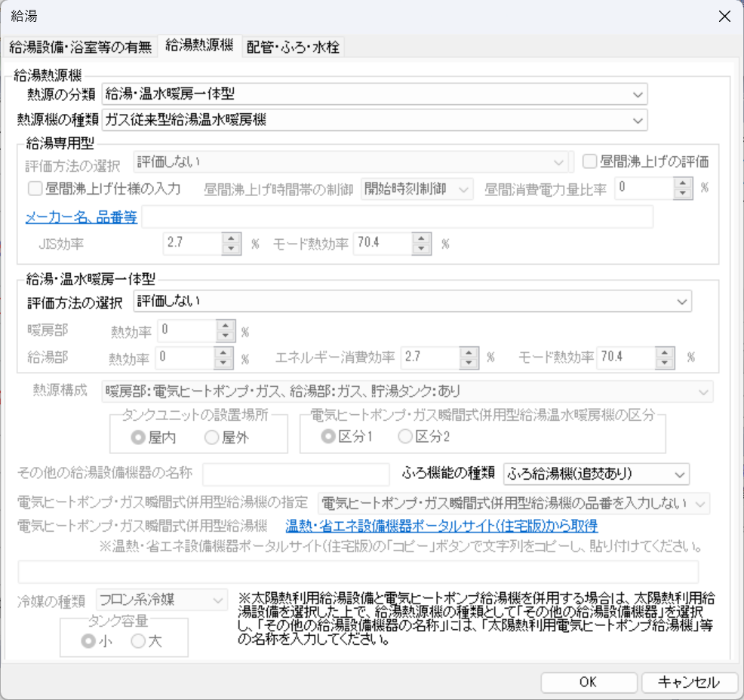Click the JIS効率 number field
Viewport: 744px width, 700px height.
pyautogui.click(x=192, y=244)
